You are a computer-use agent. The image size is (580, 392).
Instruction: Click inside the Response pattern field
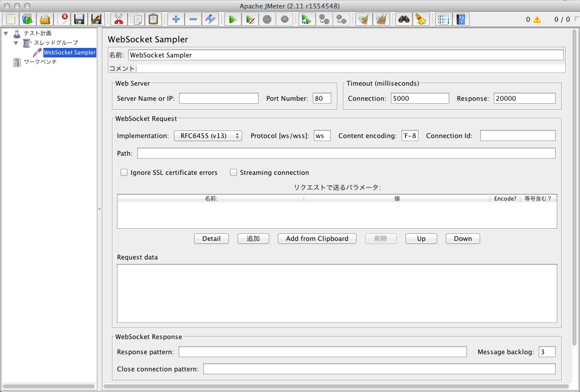(323, 352)
